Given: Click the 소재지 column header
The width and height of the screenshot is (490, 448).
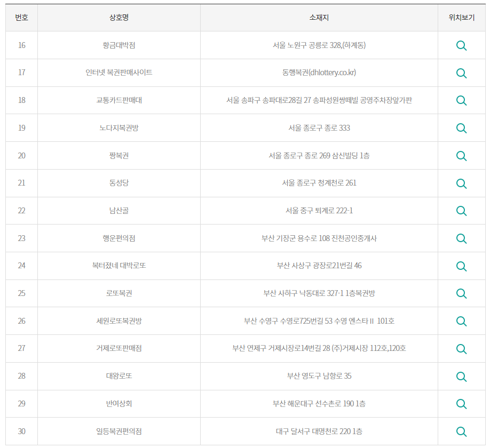Looking at the screenshot, I should pyautogui.click(x=319, y=18).
